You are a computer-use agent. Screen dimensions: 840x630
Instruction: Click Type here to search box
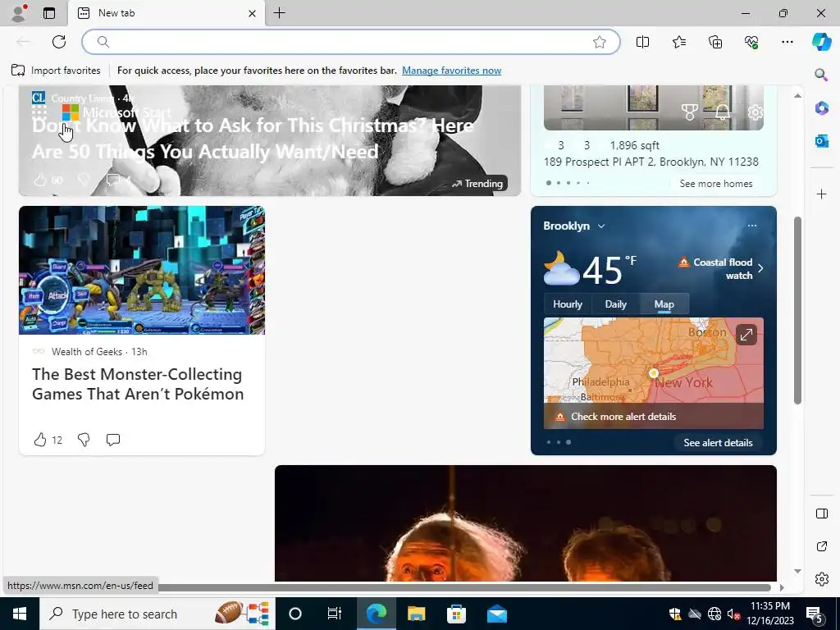coord(157,614)
